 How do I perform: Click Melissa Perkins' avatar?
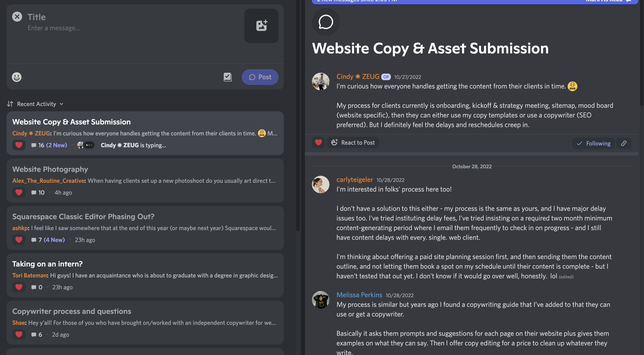pyautogui.click(x=320, y=300)
